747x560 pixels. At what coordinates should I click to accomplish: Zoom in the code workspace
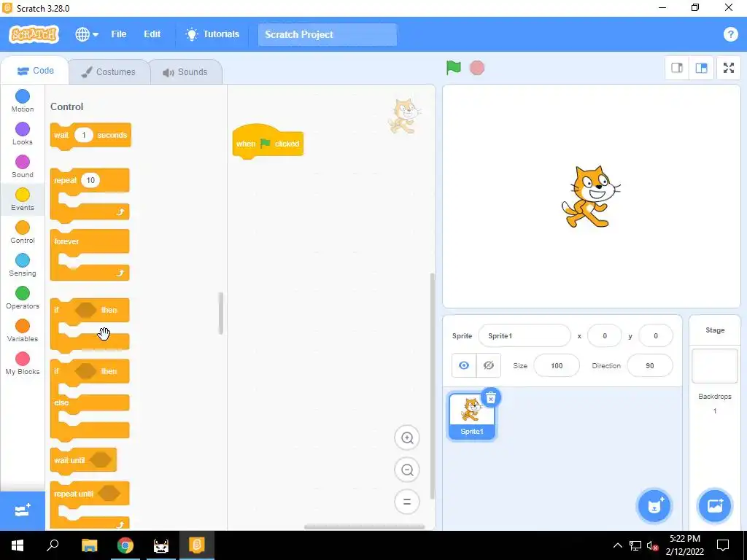tap(407, 437)
